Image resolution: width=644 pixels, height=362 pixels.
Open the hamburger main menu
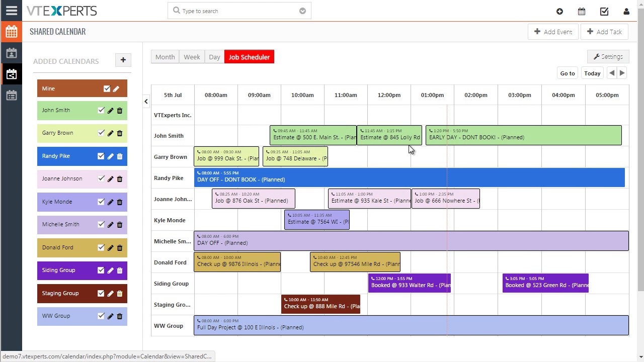[x=11, y=11]
